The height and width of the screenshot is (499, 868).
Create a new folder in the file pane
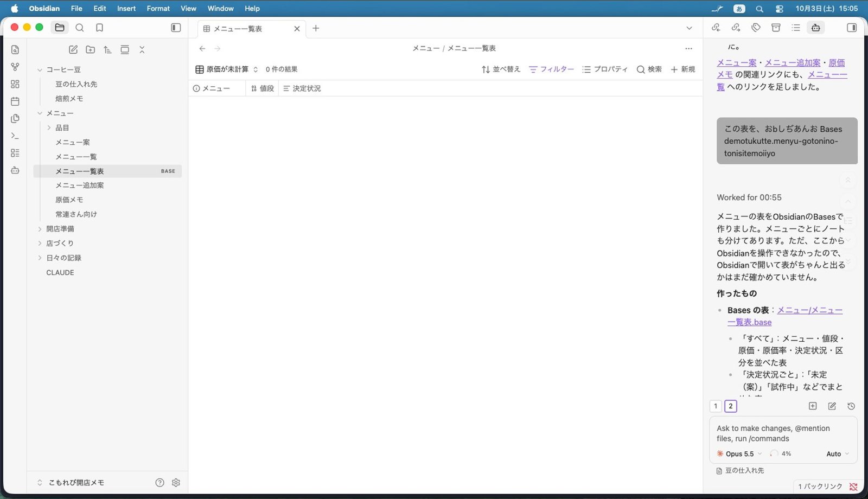(x=91, y=49)
